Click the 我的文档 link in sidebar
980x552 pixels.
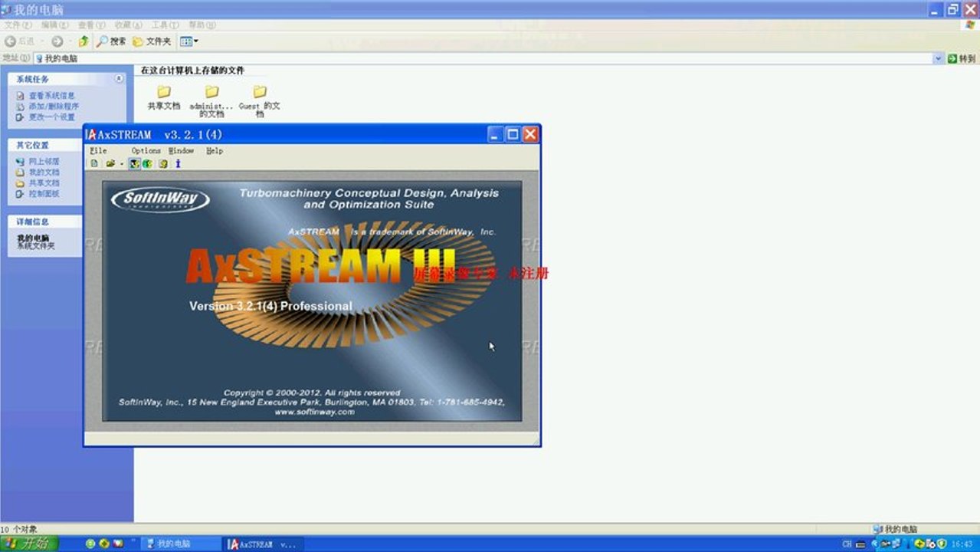pos(44,172)
